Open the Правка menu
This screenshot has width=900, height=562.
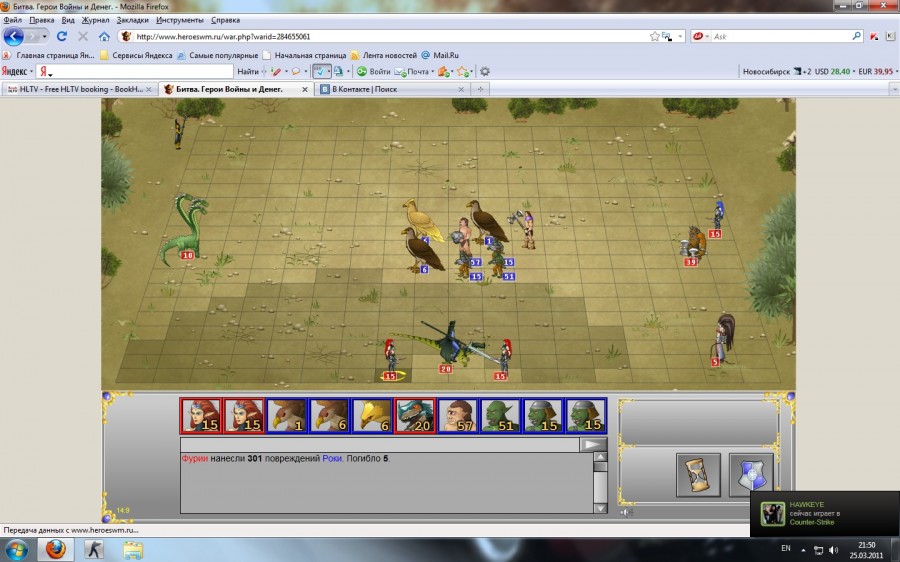[42, 20]
